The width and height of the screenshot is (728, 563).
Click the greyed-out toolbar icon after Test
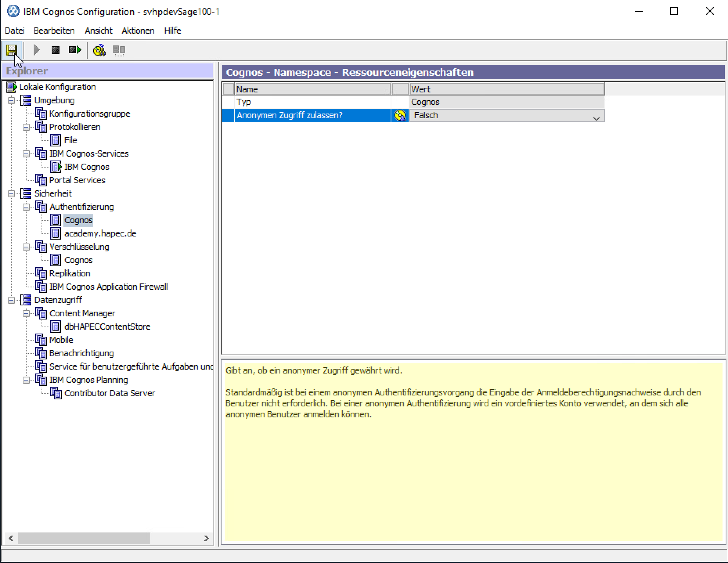click(119, 50)
